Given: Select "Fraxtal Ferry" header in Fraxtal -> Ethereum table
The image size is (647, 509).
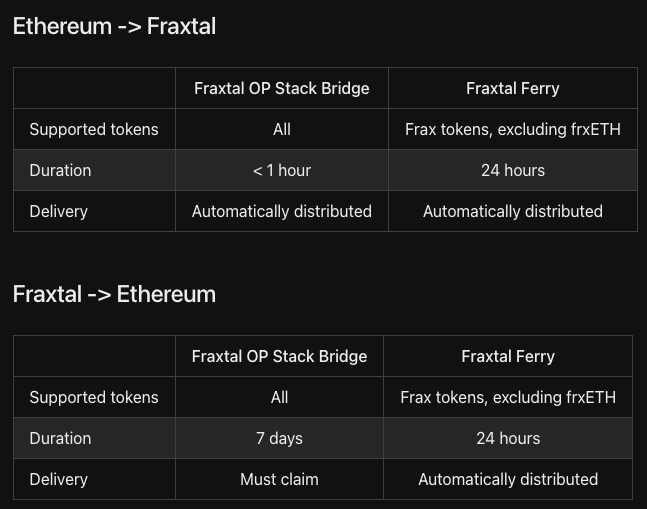Looking at the screenshot, I should coord(508,357).
